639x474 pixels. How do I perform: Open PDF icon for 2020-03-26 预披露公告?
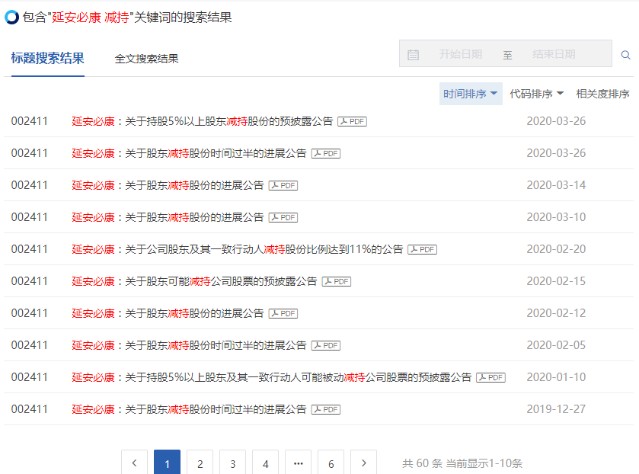click(x=352, y=121)
